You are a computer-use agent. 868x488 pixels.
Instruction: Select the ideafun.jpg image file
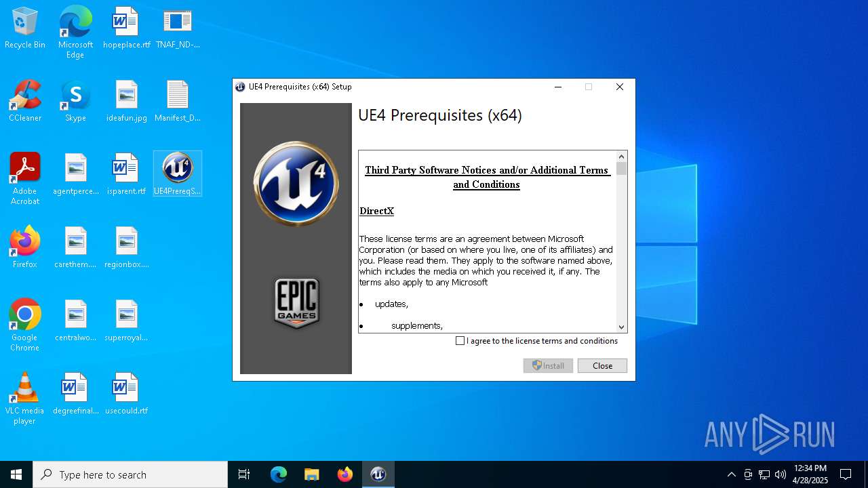126,102
